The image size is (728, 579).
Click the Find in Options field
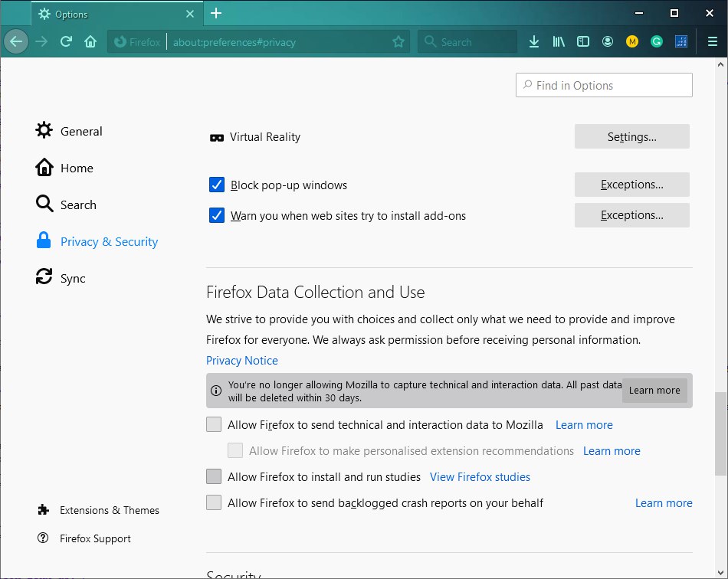[x=604, y=85]
